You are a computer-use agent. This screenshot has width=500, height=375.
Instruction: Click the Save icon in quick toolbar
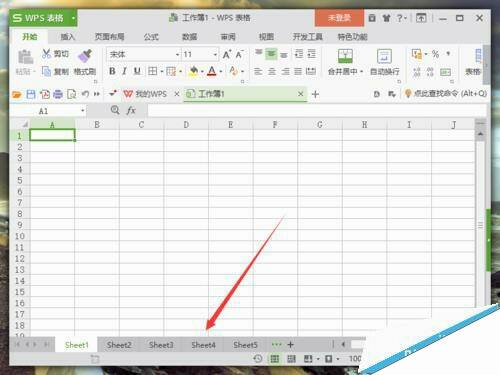[31, 94]
